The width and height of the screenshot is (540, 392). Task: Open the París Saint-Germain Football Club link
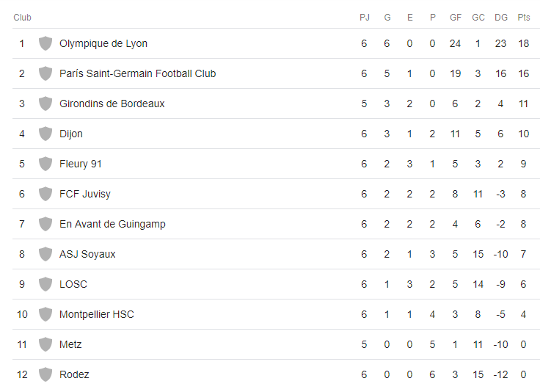click(x=137, y=73)
